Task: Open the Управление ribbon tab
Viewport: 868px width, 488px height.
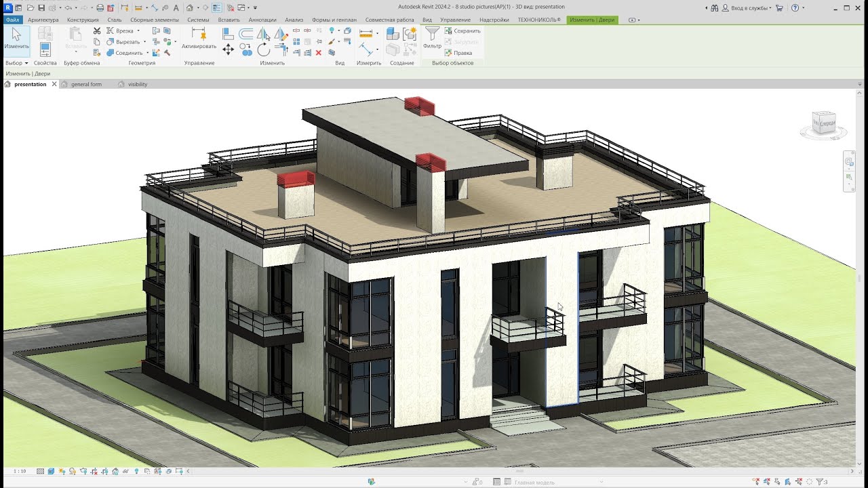Action: click(x=456, y=20)
